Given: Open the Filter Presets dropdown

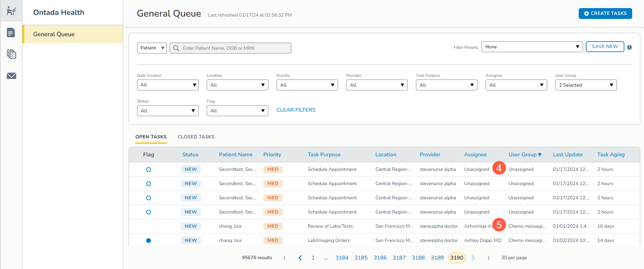Looking at the screenshot, I should 532,47.
